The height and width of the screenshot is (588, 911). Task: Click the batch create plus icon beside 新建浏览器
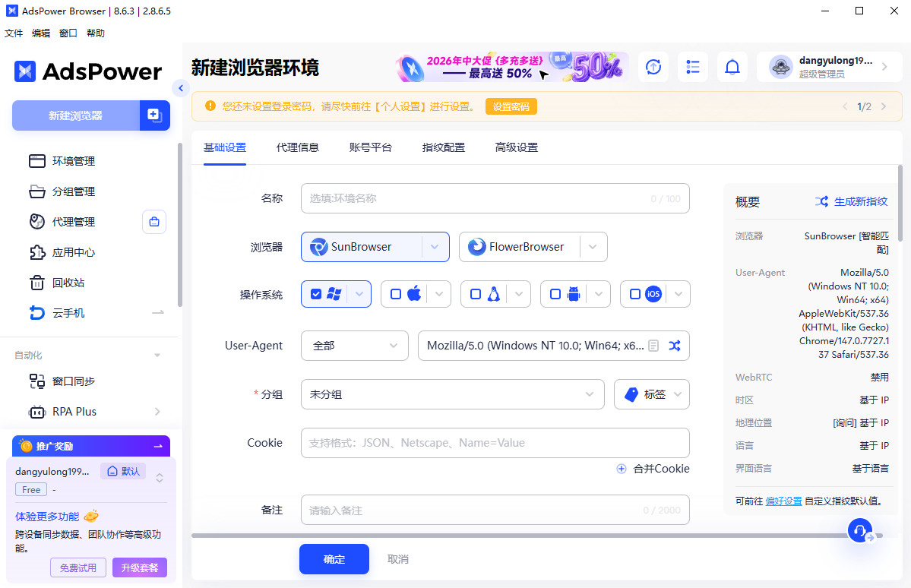154,115
